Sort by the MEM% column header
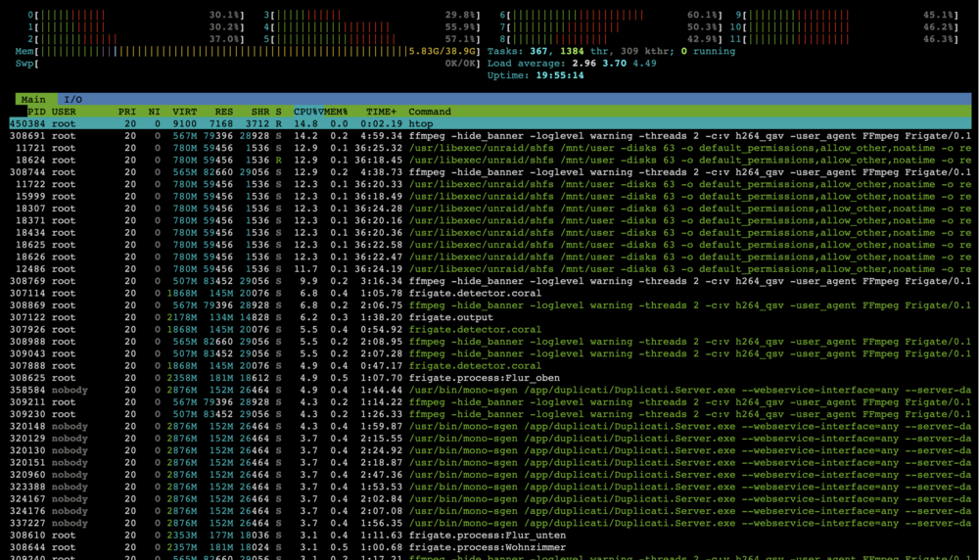This screenshot has height=560, width=979. point(336,112)
